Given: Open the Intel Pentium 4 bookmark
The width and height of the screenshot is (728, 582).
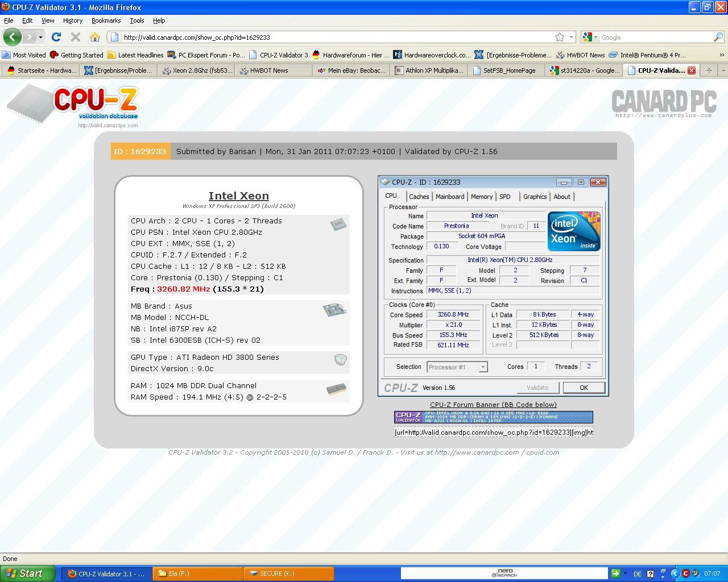Looking at the screenshot, I should click(647, 55).
